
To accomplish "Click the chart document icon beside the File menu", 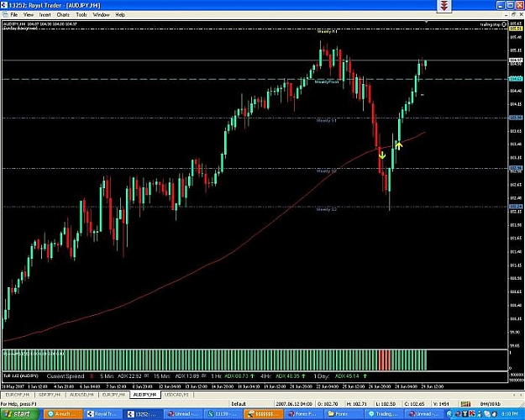I will 5,15.
